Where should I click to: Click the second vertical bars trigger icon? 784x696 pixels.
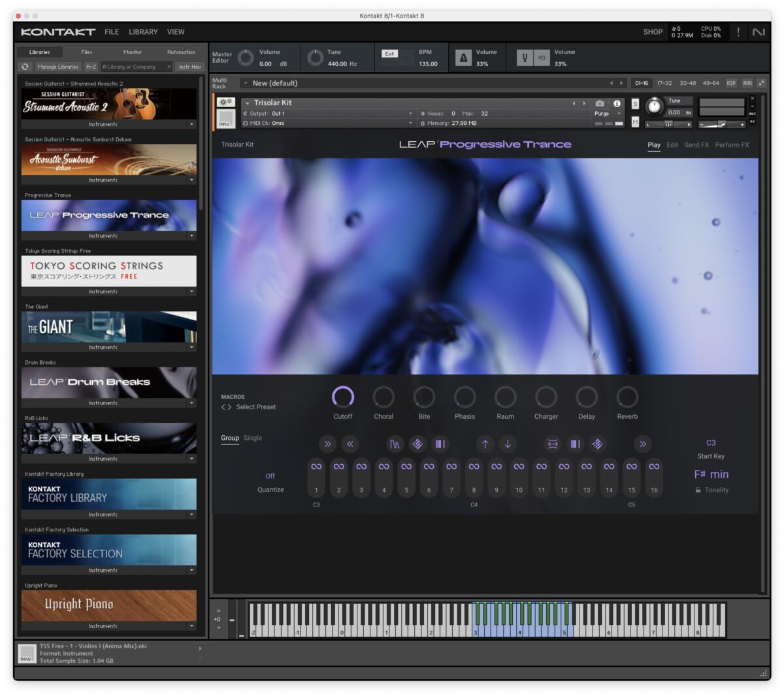click(x=575, y=444)
